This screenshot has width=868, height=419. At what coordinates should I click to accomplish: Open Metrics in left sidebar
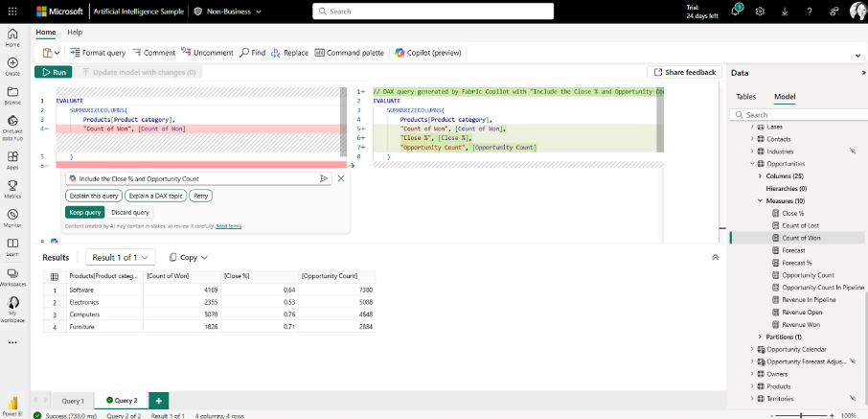12,189
